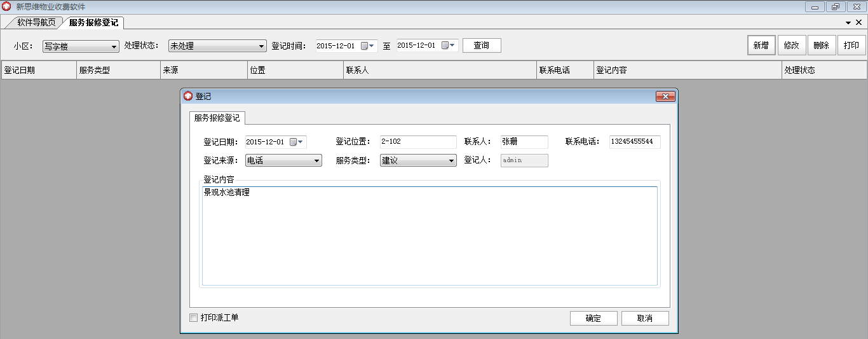
Task: Expand the 小区 写字楼 dropdown
Action: (114, 46)
